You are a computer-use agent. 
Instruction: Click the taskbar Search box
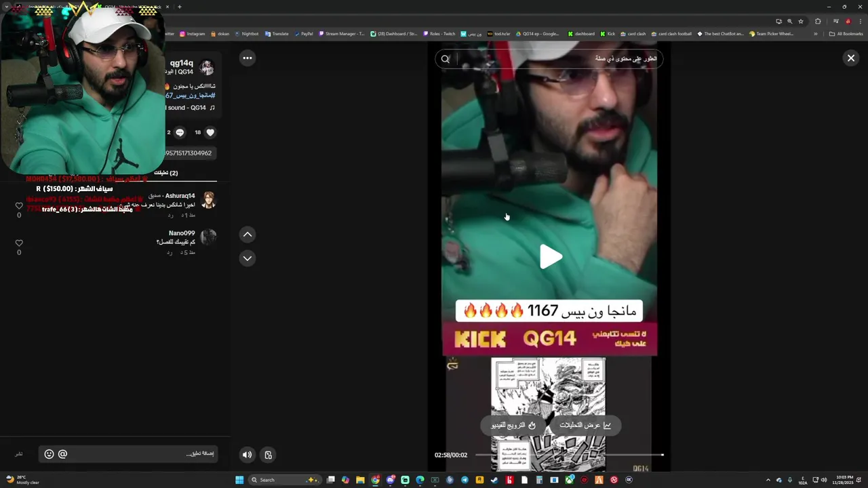pos(285,480)
